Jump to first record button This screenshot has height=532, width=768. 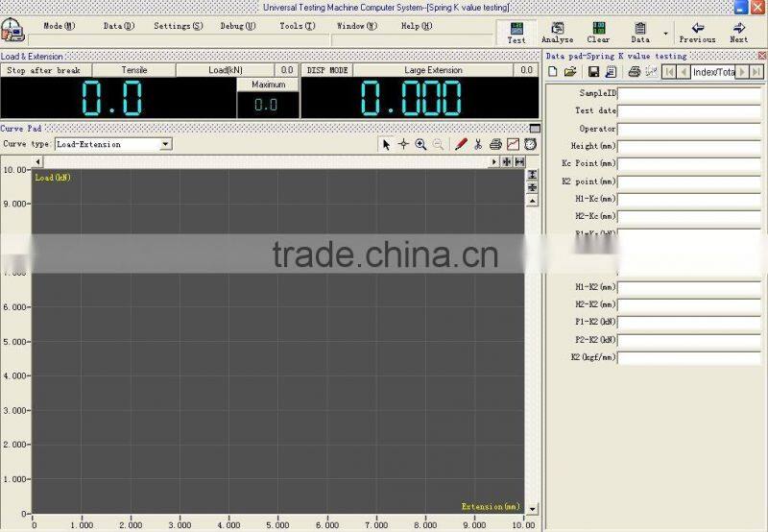668,72
